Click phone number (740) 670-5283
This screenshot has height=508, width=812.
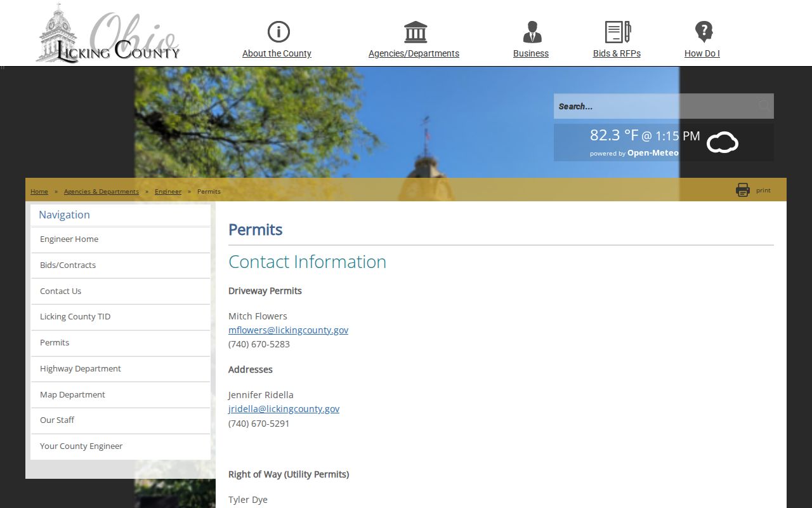(259, 344)
